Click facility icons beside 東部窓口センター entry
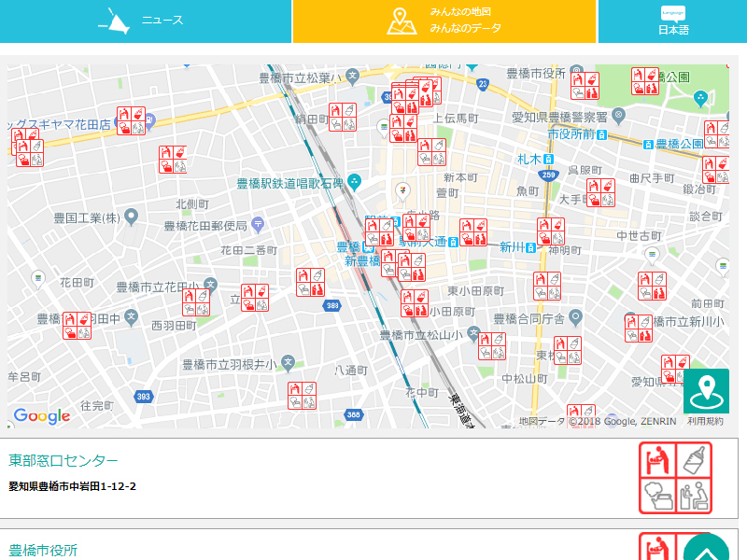The width and height of the screenshot is (747, 560). [x=674, y=478]
